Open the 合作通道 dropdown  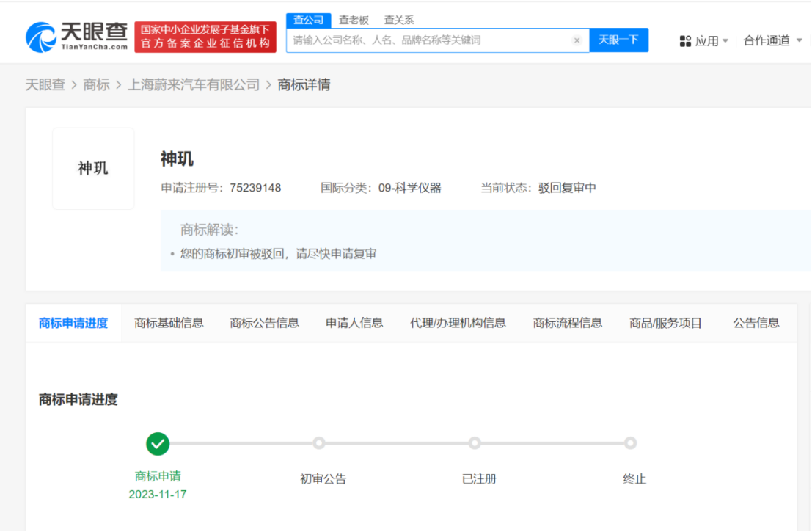click(769, 41)
